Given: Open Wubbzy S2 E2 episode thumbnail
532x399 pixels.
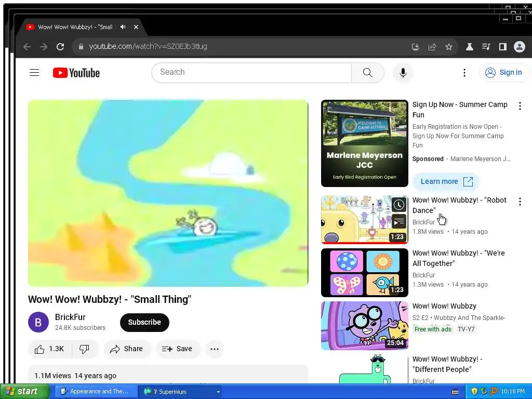Looking at the screenshot, I should click(364, 326).
